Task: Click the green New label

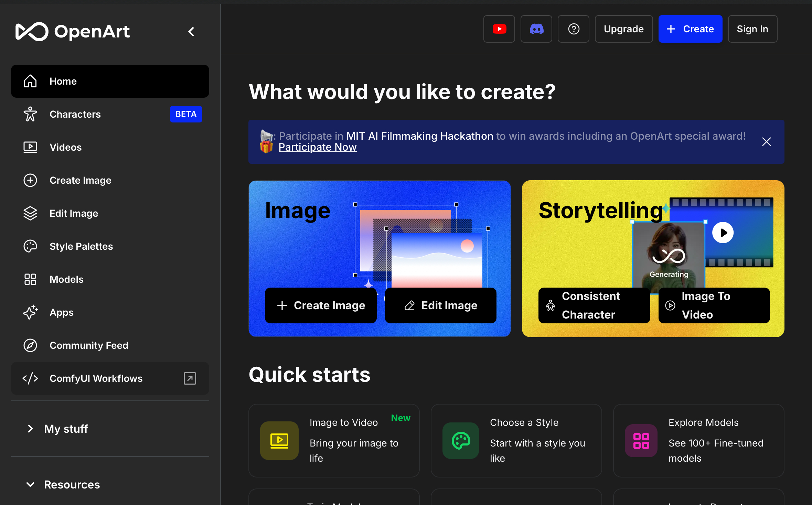Action: 401,418
